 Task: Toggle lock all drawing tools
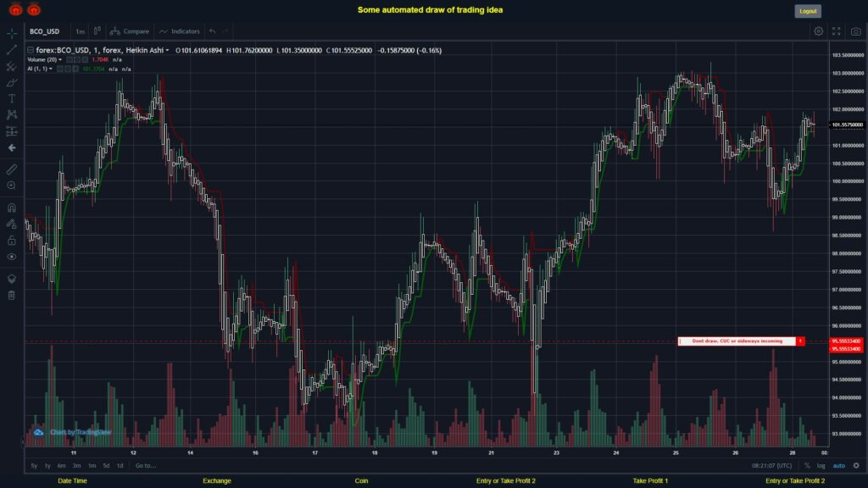[12, 240]
